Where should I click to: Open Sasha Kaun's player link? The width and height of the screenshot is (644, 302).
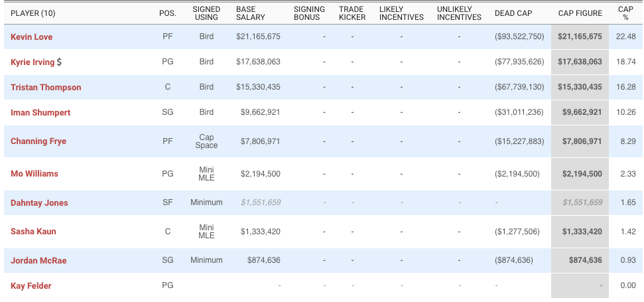pos(33,232)
